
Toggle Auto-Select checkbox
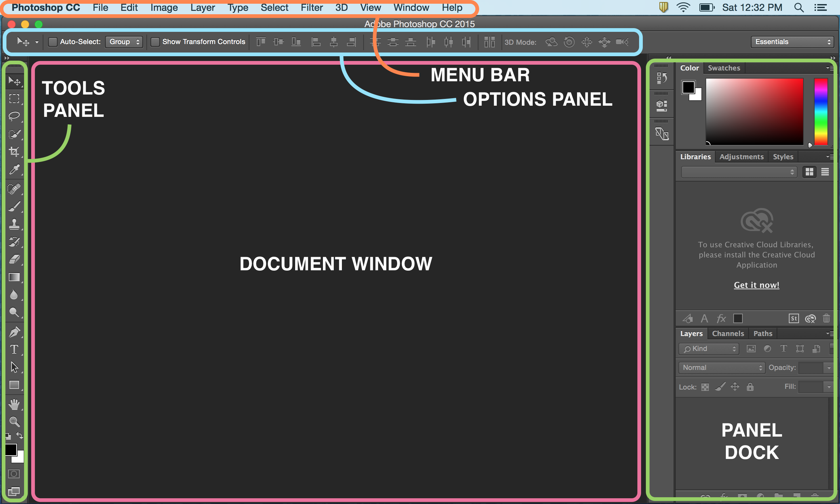(x=53, y=41)
